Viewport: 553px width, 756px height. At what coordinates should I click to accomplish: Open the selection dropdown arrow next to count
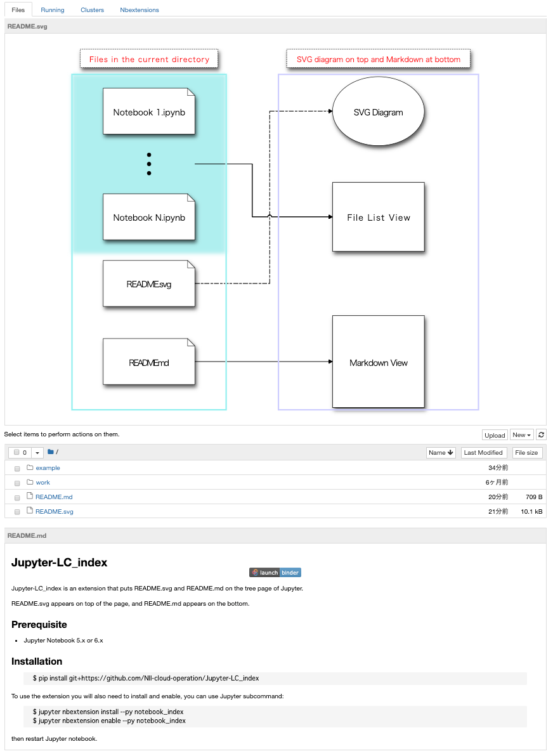pyautogui.click(x=37, y=453)
